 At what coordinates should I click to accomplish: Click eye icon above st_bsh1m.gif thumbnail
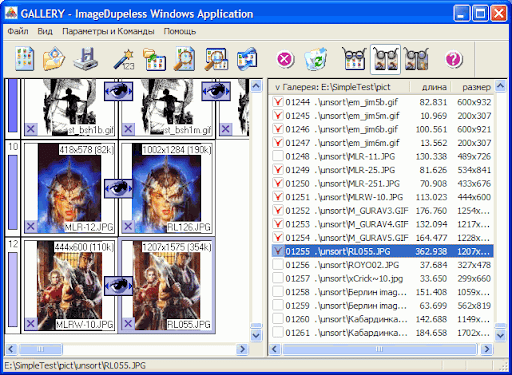click(216, 91)
